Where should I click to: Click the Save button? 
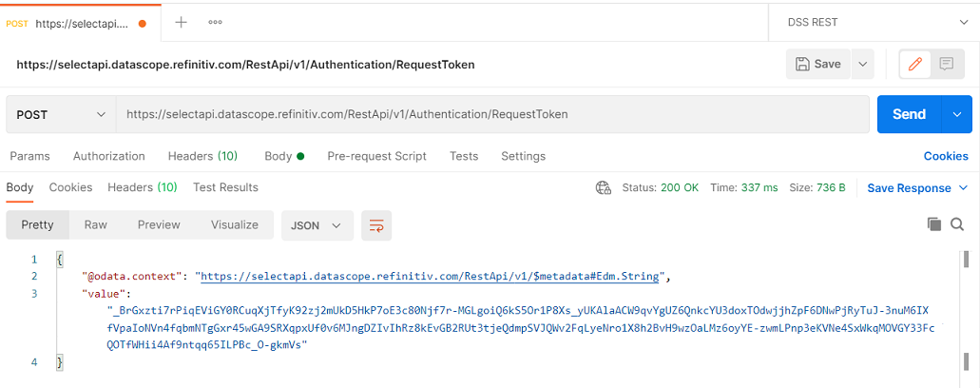point(818,64)
